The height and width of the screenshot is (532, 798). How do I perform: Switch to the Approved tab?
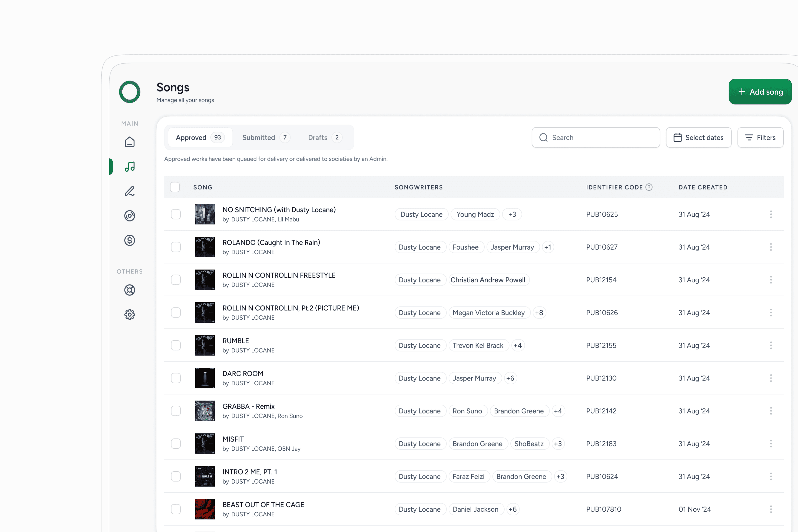tap(200, 137)
